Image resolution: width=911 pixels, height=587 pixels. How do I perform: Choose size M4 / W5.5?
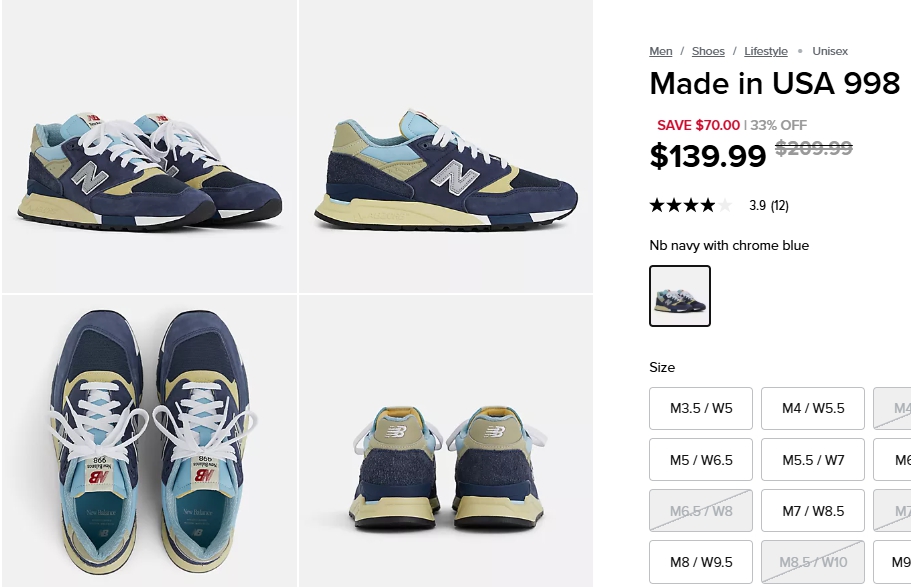point(813,409)
